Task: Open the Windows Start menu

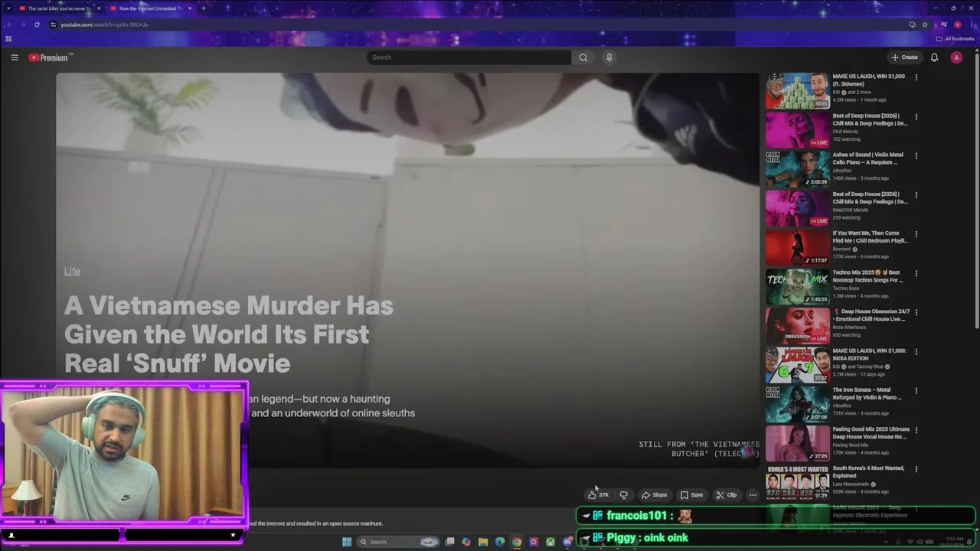Action: click(x=347, y=542)
